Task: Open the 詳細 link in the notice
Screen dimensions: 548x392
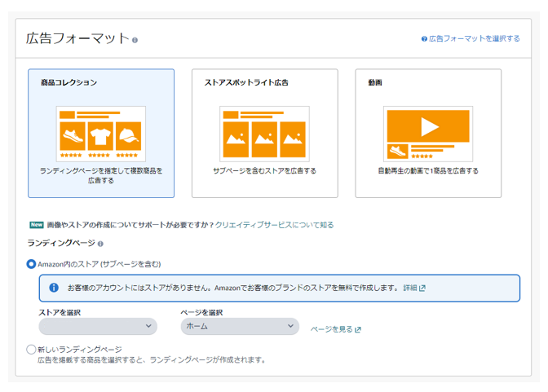Action: pyautogui.click(x=410, y=288)
